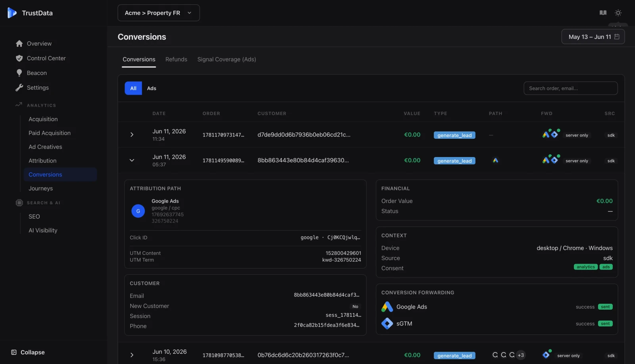Click the TrustData logo icon
This screenshot has height=364, width=635.
pyautogui.click(x=12, y=13)
